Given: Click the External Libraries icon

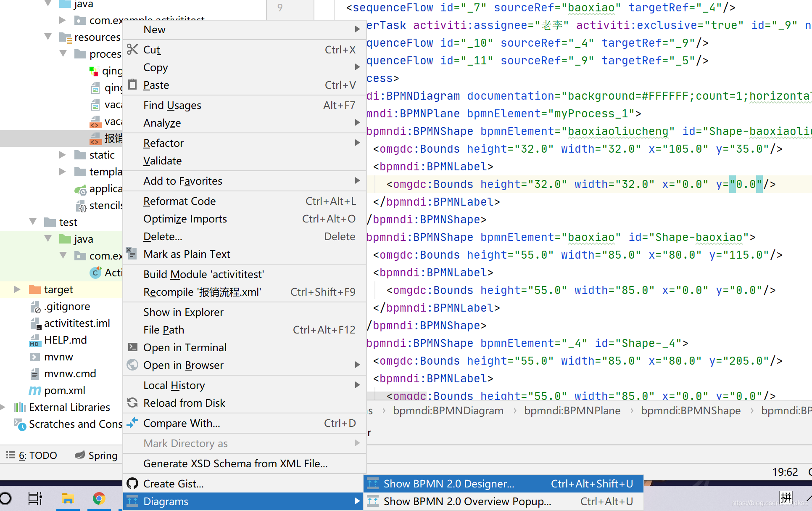Looking at the screenshot, I should [x=20, y=407].
